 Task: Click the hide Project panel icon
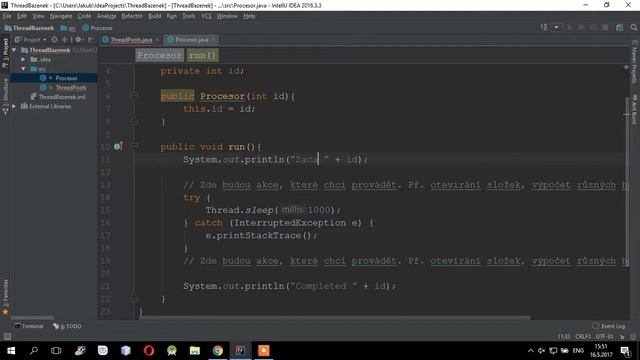tap(91, 40)
